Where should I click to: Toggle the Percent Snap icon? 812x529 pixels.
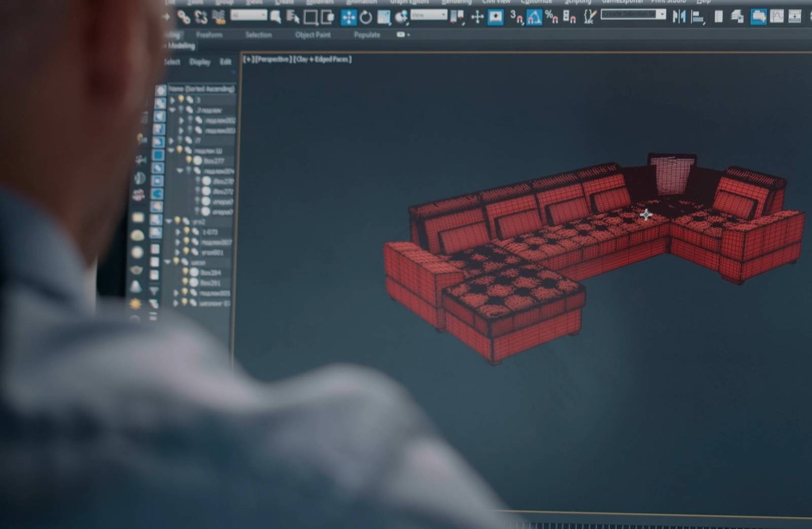click(551, 17)
